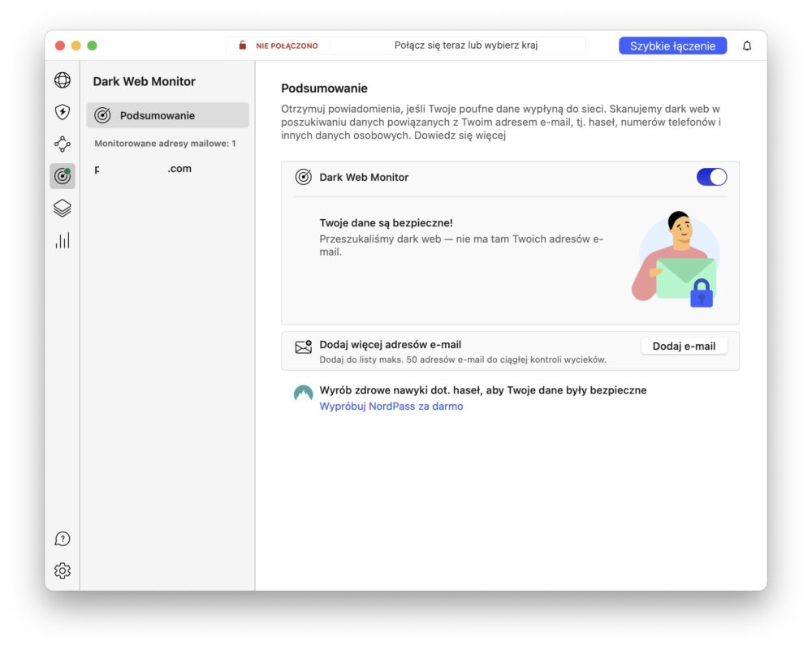Viewport: 812px width, 650px height.
Task: Click the Dodaj więcej adresów e-mail heading
Action: pos(390,345)
